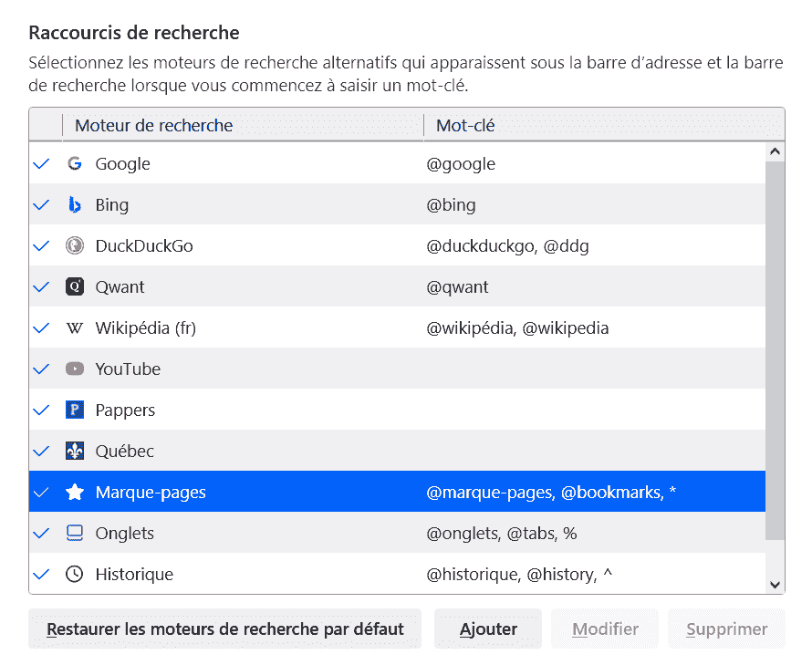812x665 pixels.
Task: Click the Qwant icon
Action: (75, 286)
